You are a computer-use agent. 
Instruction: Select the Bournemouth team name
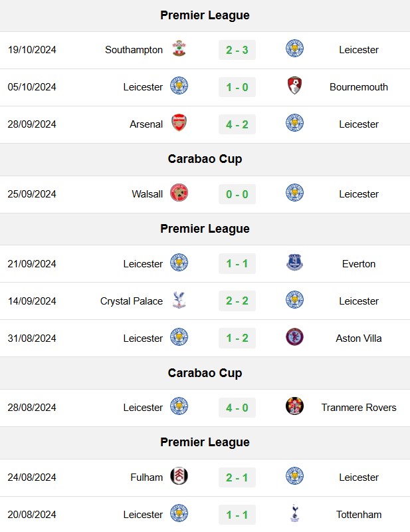click(x=359, y=87)
